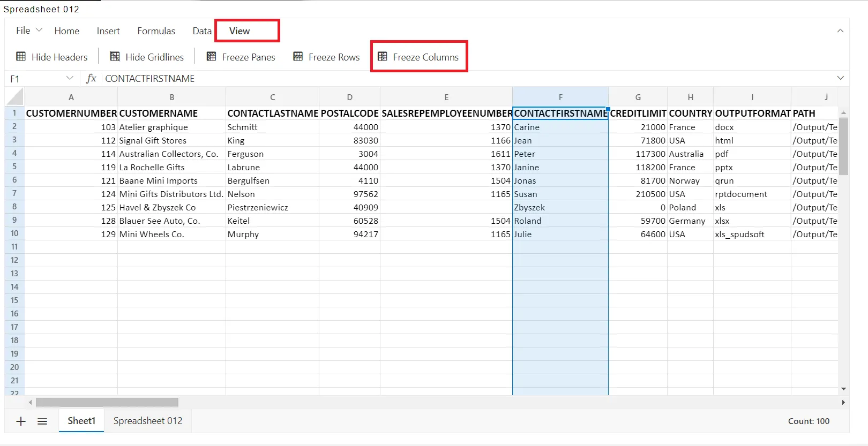Screen dimensions: 868x446
Task: Select row 1 header
Action: pyautogui.click(x=14, y=113)
